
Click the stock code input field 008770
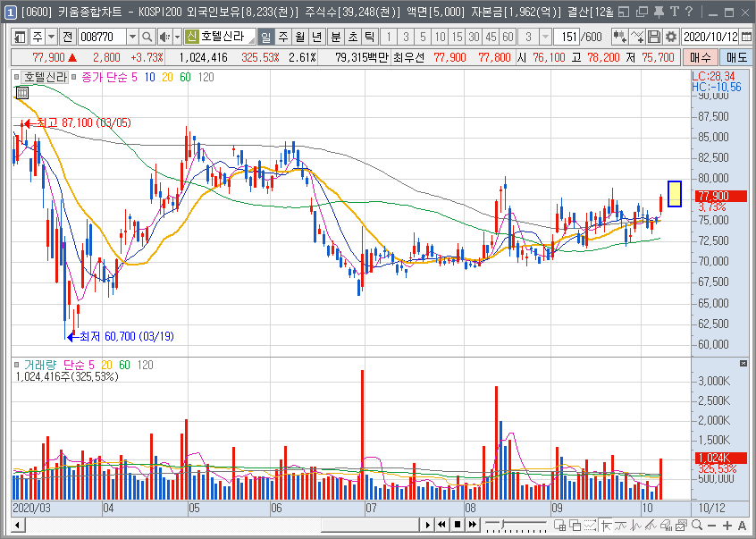102,37
